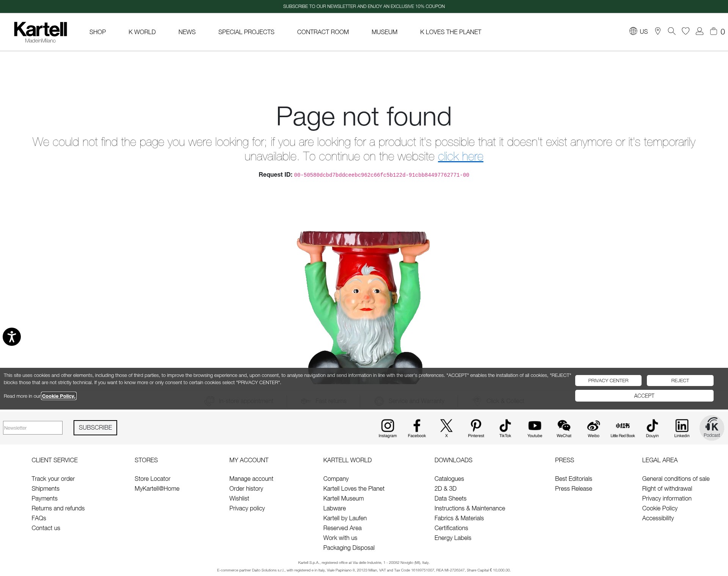Open the X social icon
This screenshot has width=728, height=576.
446,428
